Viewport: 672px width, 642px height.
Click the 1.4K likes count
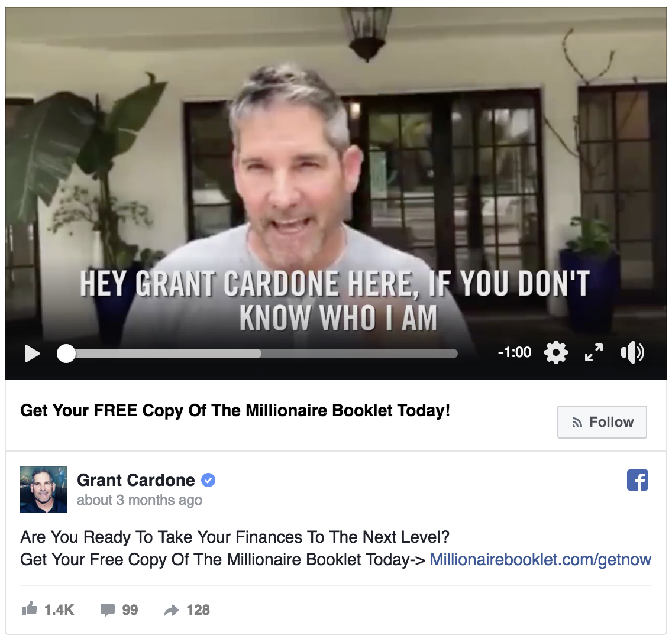click(60, 610)
